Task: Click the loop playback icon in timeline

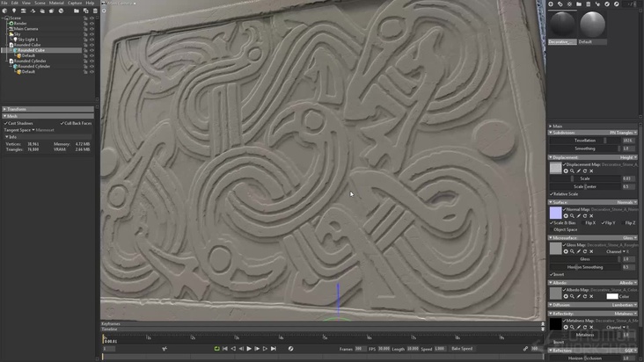Action: click(x=216, y=349)
